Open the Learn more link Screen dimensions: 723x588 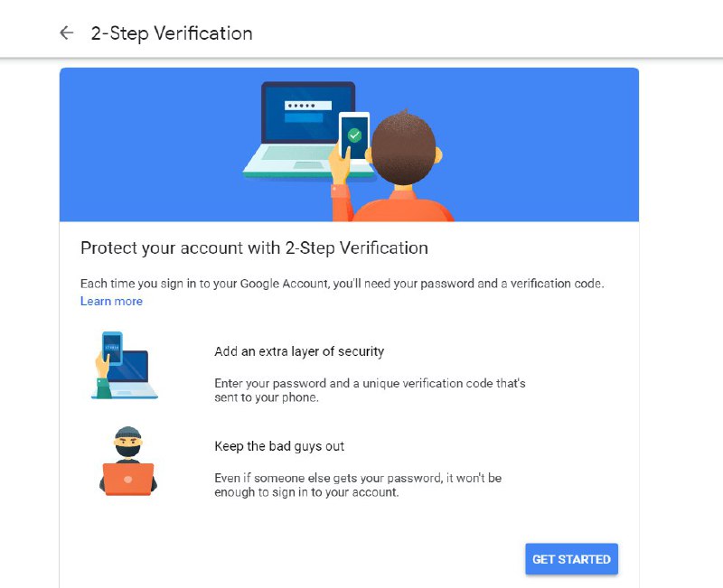[111, 302]
